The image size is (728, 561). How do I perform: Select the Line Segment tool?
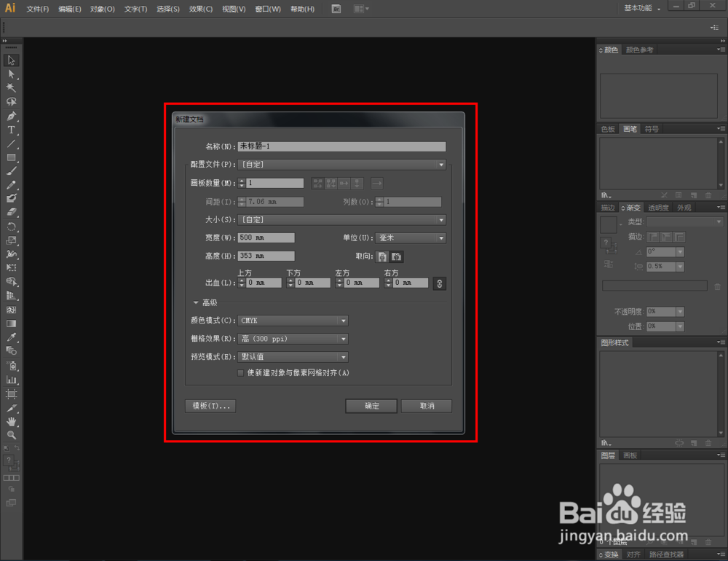tap(11, 144)
